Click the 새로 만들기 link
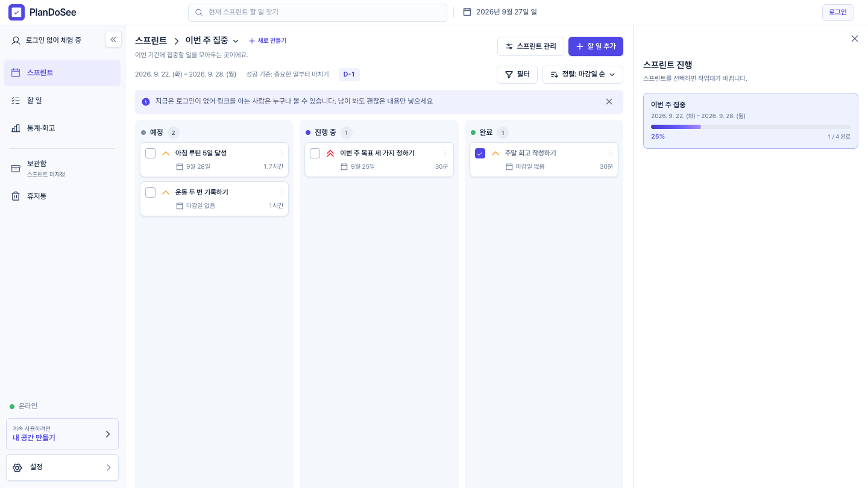 (268, 40)
